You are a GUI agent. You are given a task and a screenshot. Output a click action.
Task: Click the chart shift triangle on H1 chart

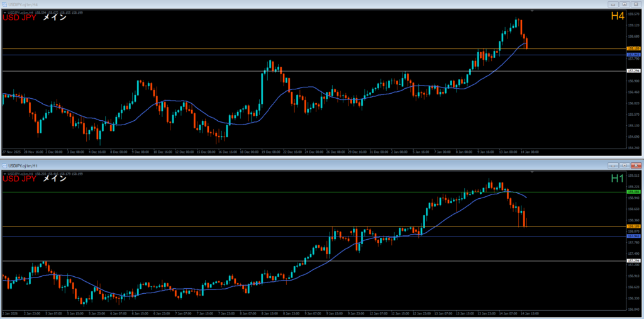[532, 172]
